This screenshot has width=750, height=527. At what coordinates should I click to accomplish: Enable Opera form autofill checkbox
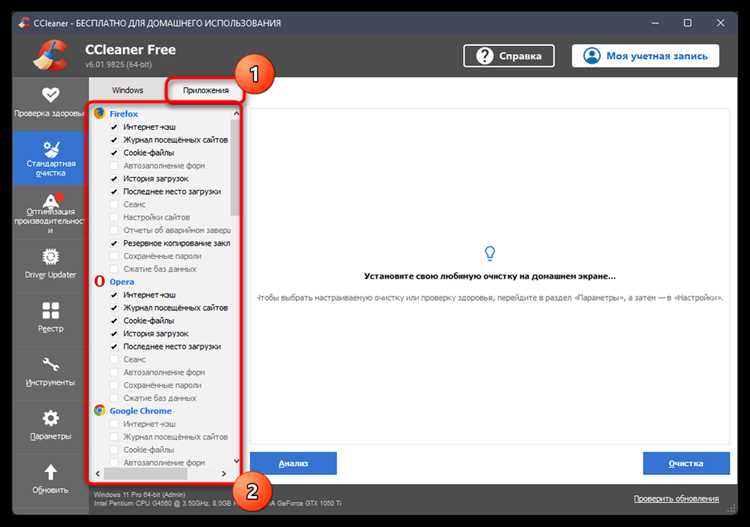pyautogui.click(x=114, y=373)
